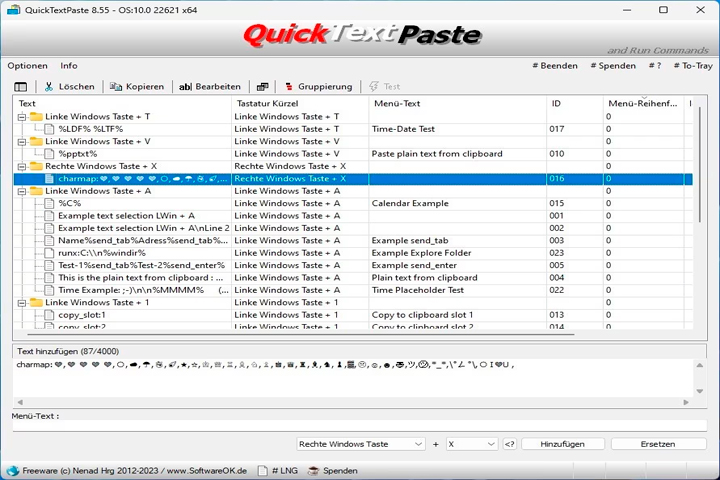Select the charmap entry row
720x480 pixels.
(353, 179)
